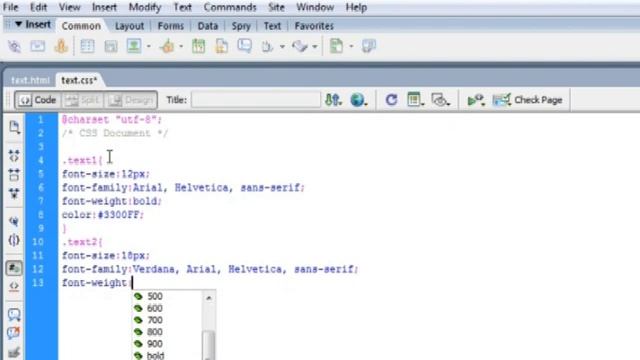The width and height of the screenshot is (640, 360).
Task: Insert a Hyperlink from the Common bar
Action: tap(14, 46)
